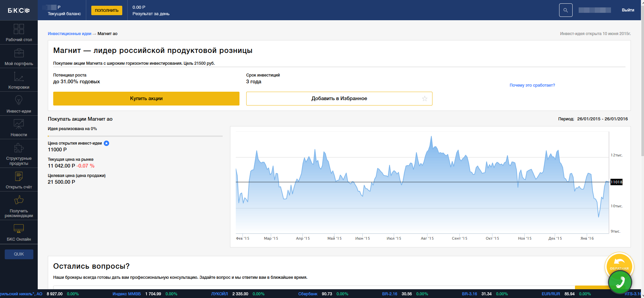Click the search magnifier icon
This screenshot has height=298, width=644.
point(566,10)
